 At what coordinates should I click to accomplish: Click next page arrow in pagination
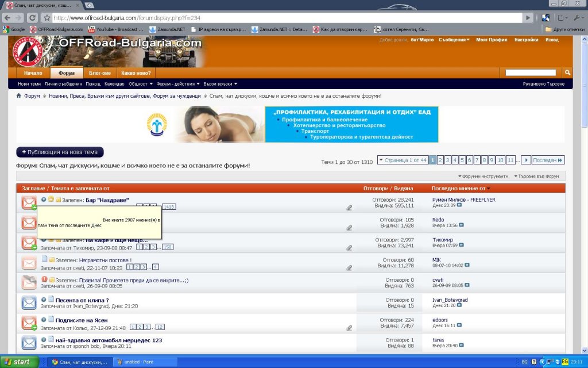[x=526, y=160]
